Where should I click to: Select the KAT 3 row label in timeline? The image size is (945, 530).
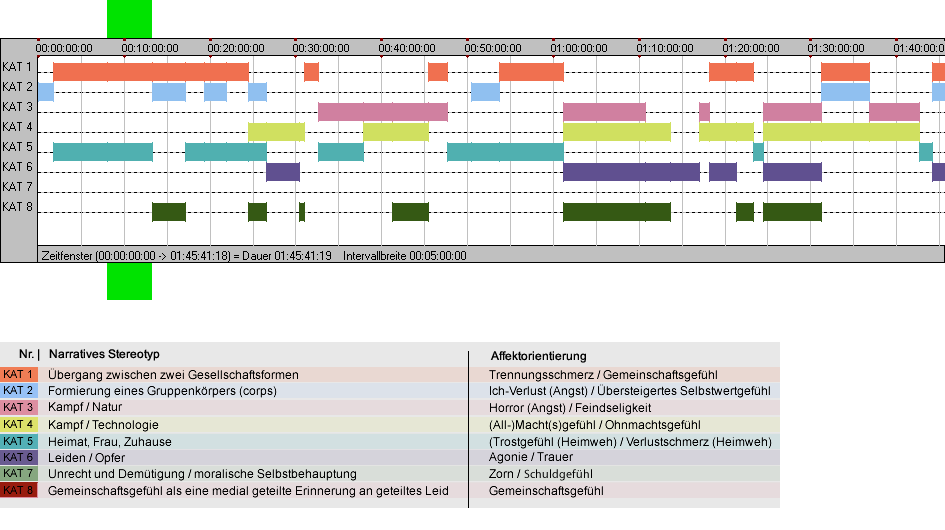point(17,107)
